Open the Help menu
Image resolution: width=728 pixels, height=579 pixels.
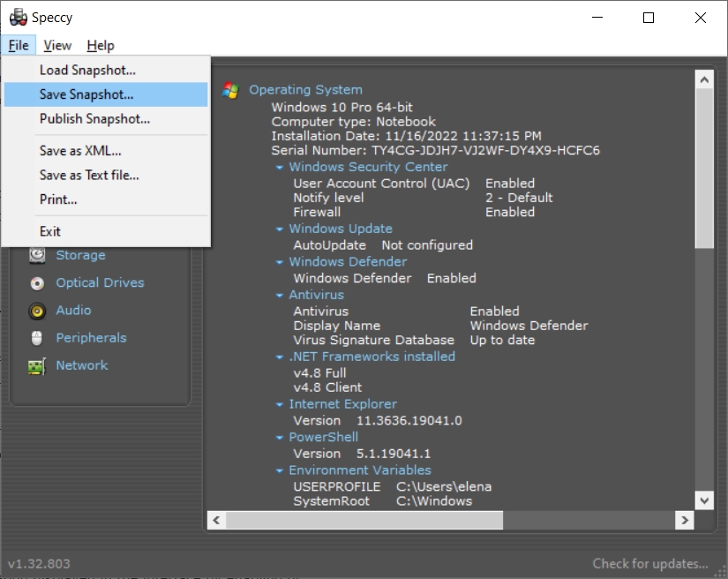point(101,46)
